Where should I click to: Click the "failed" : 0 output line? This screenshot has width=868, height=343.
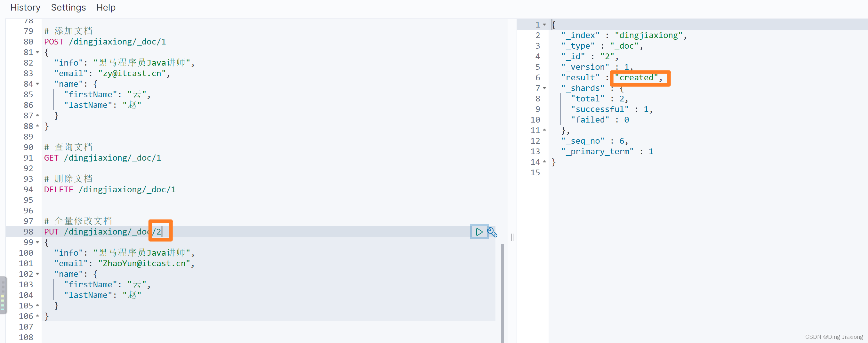599,120
